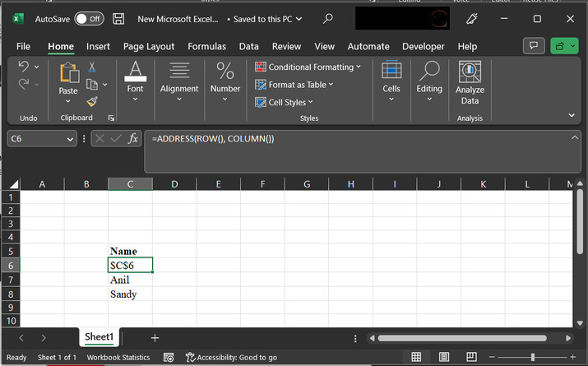Click the Format Painter brush icon
This screenshot has width=588, height=366.
point(92,101)
